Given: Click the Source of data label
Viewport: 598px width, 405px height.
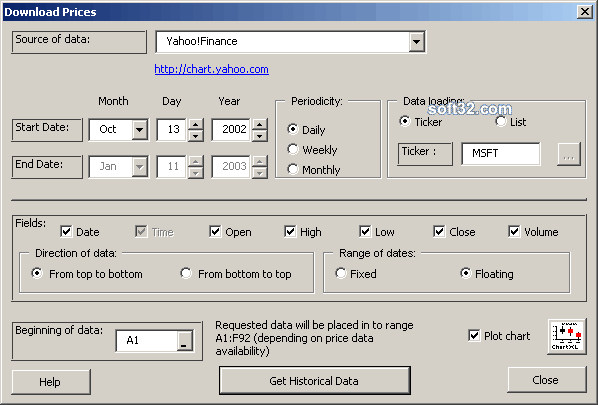Looking at the screenshot, I should point(79,42).
